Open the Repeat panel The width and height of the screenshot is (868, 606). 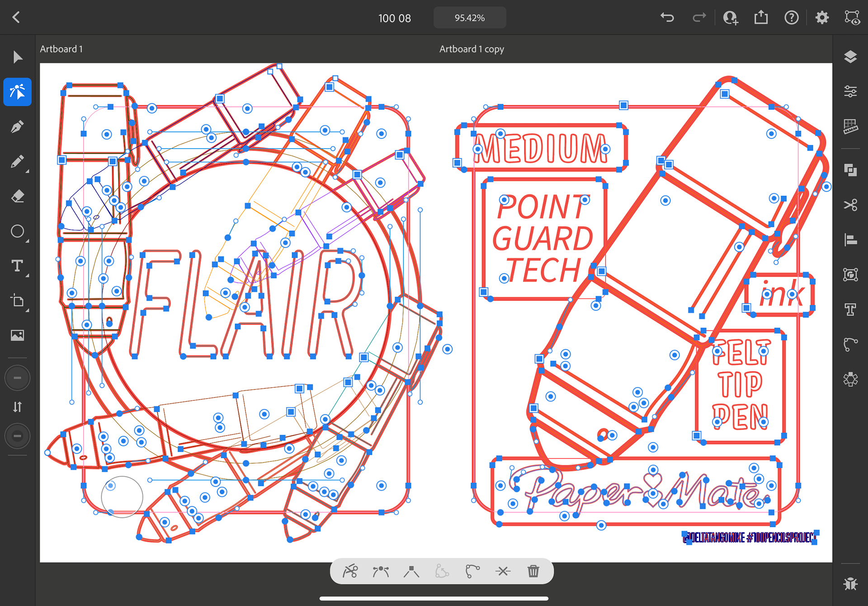point(850,379)
